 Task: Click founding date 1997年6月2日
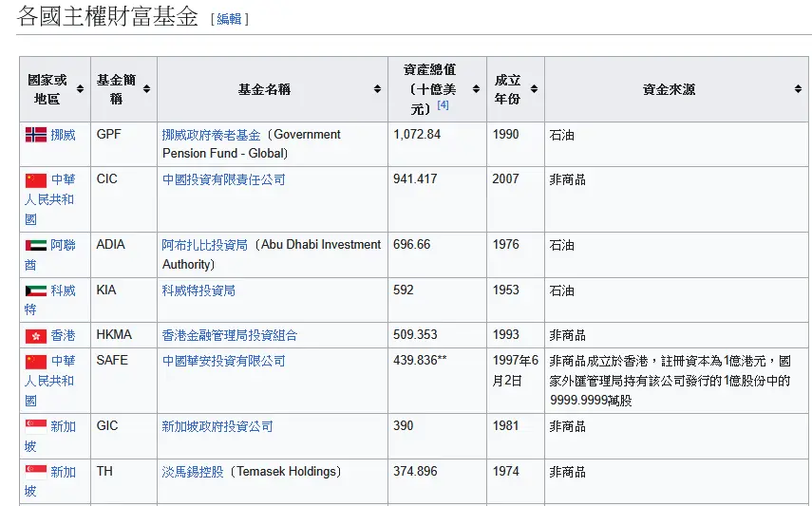coord(516,370)
